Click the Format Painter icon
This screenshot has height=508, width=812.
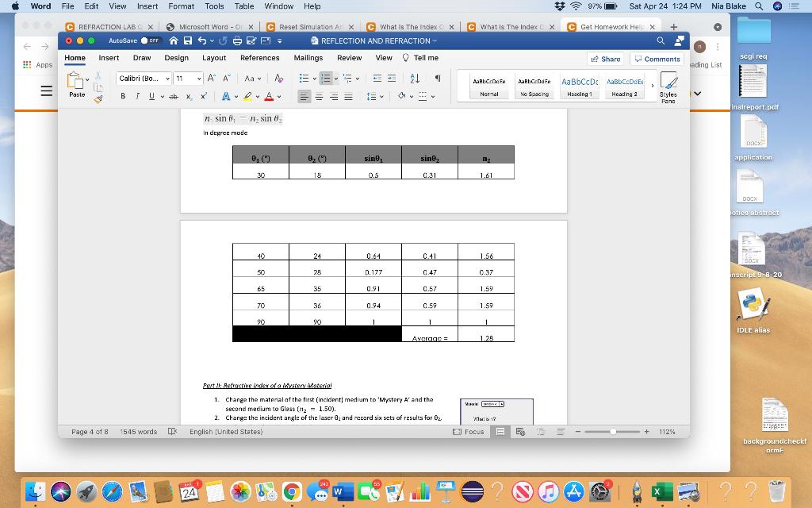pyautogui.click(x=98, y=98)
